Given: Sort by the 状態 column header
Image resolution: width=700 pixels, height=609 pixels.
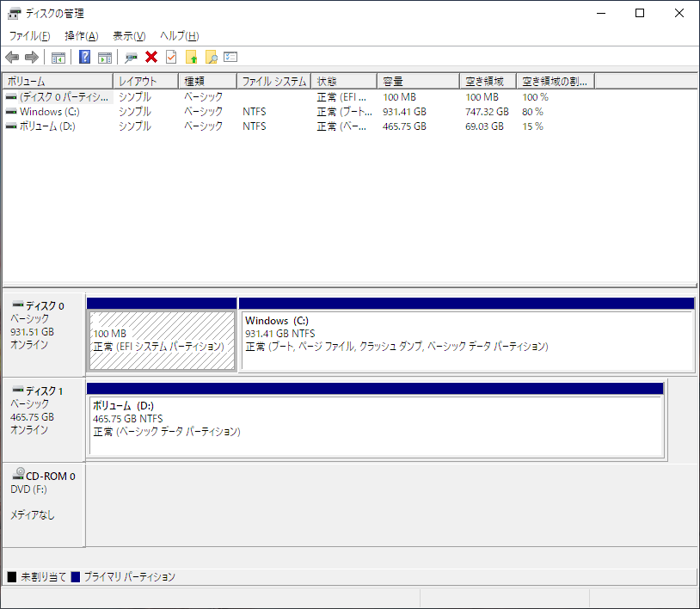Looking at the screenshot, I should point(344,81).
